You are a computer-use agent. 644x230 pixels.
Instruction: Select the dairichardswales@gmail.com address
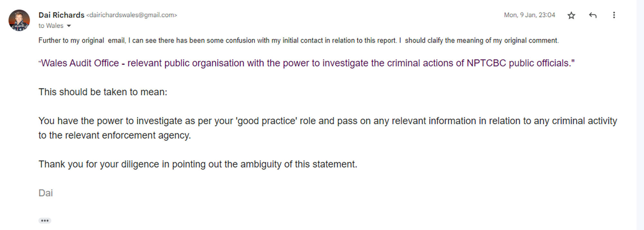point(132,15)
